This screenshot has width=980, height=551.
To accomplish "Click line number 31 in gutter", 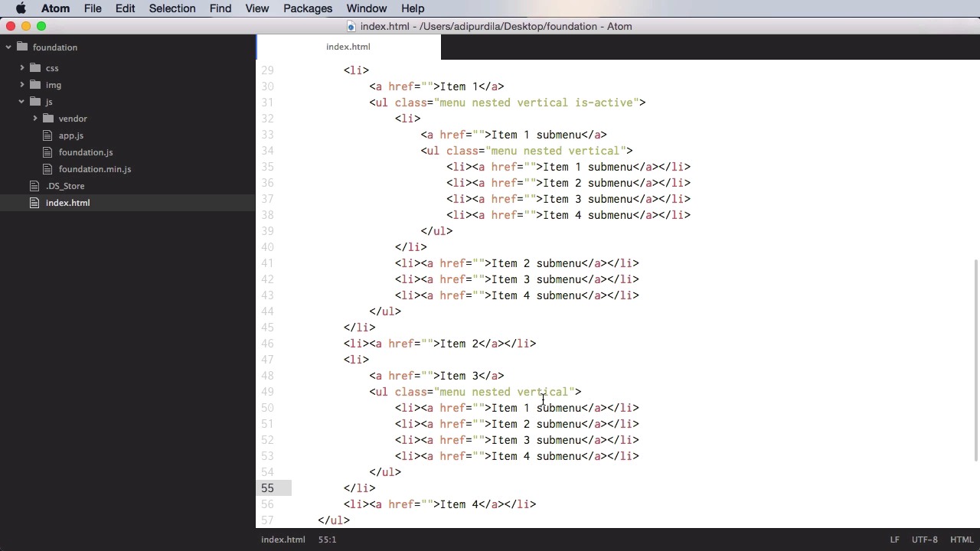I will [267, 103].
